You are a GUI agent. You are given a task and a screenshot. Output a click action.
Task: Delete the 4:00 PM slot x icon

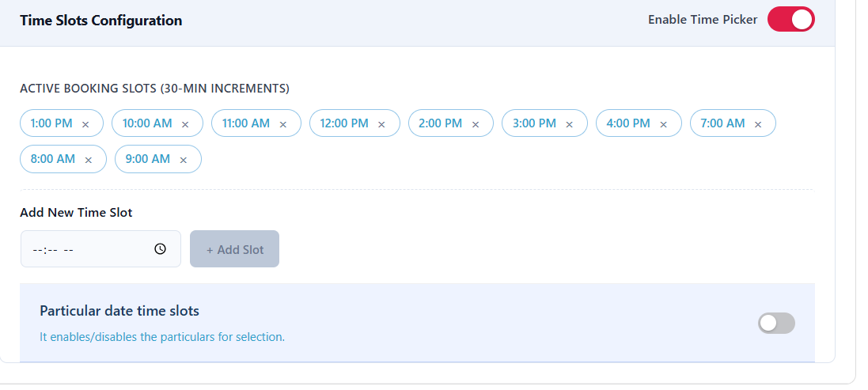tap(663, 124)
